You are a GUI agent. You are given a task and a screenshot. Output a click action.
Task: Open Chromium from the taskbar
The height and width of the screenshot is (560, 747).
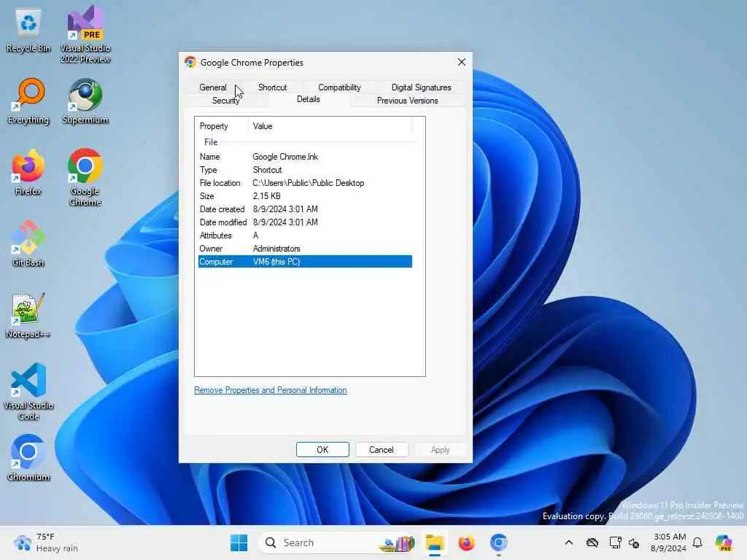[498, 542]
